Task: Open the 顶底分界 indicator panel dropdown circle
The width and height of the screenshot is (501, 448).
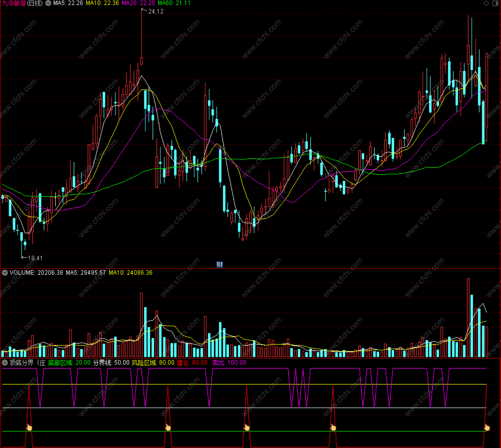Action: point(5,363)
